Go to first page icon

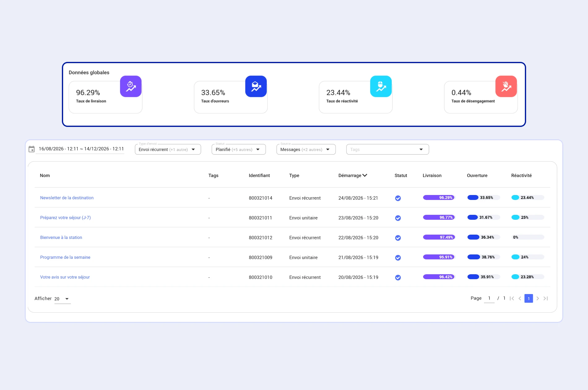pos(512,298)
